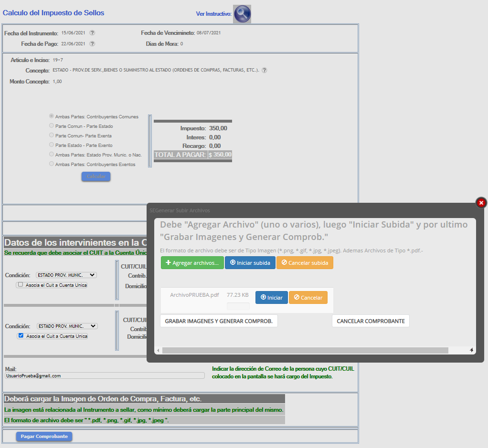Click help icon next to Fecha del Instrumento
The width and height of the screenshot is (488, 448).
[92, 32]
